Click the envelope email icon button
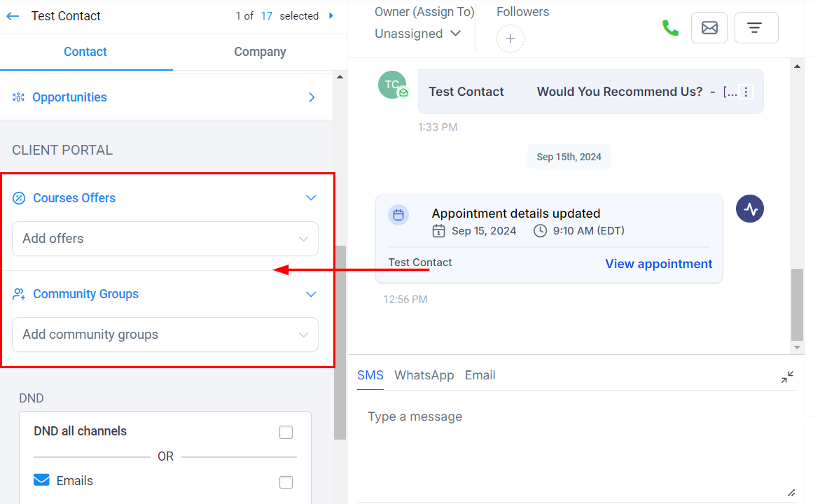 coord(709,28)
